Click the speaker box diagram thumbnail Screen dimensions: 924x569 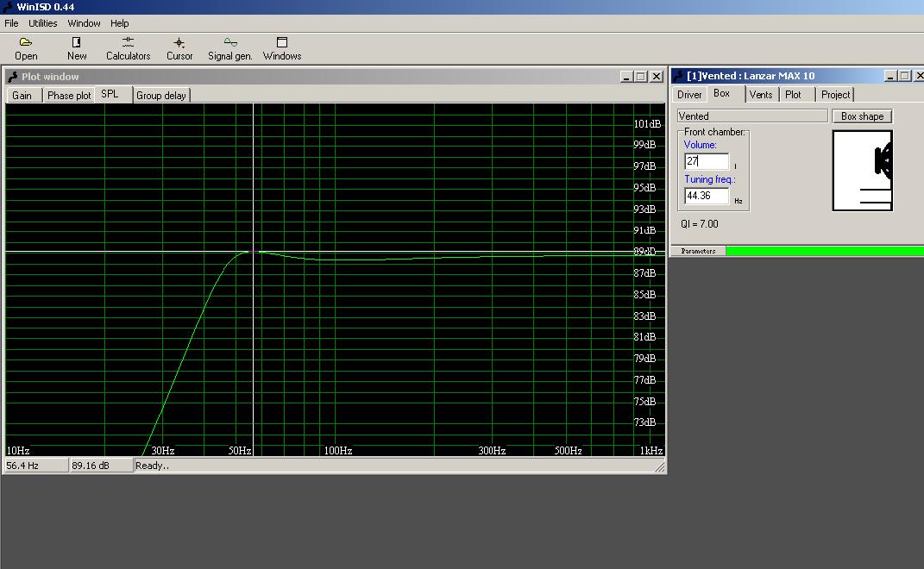point(862,171)
